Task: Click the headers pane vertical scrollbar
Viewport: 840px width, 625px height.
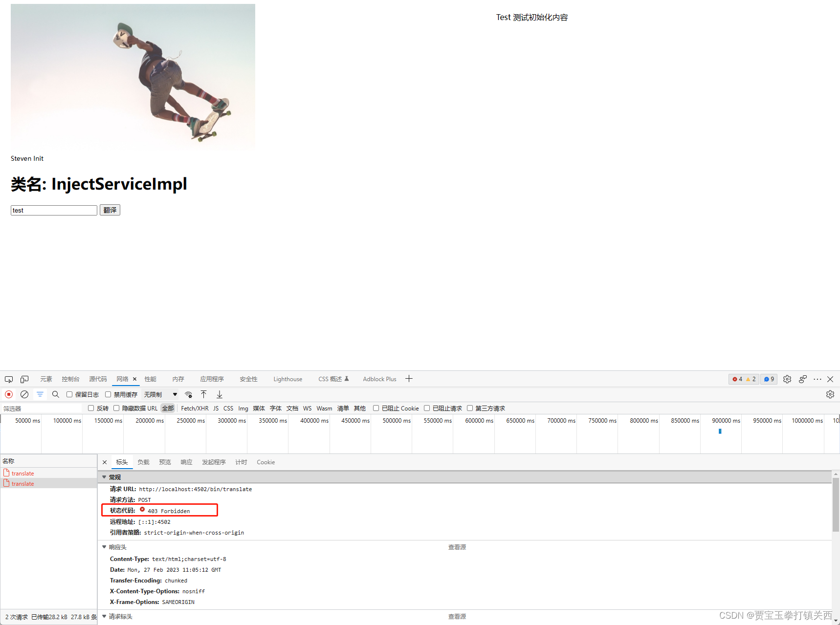Action: (836, 504)
